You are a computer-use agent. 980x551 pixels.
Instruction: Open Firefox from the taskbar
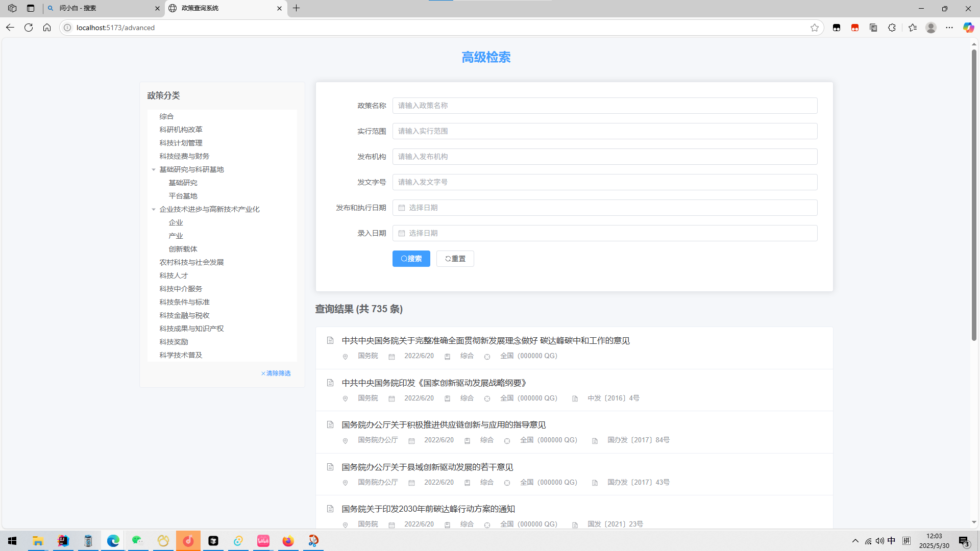point(288,541)
